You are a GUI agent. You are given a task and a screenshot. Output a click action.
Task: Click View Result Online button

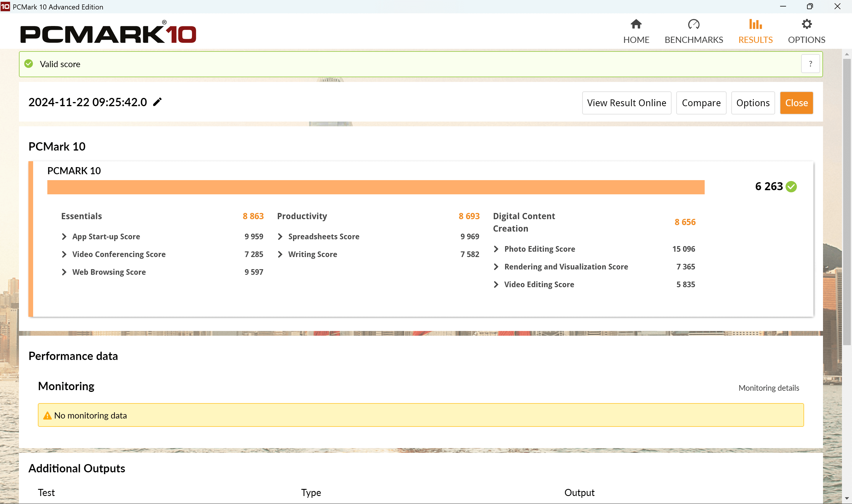point(627,103)
